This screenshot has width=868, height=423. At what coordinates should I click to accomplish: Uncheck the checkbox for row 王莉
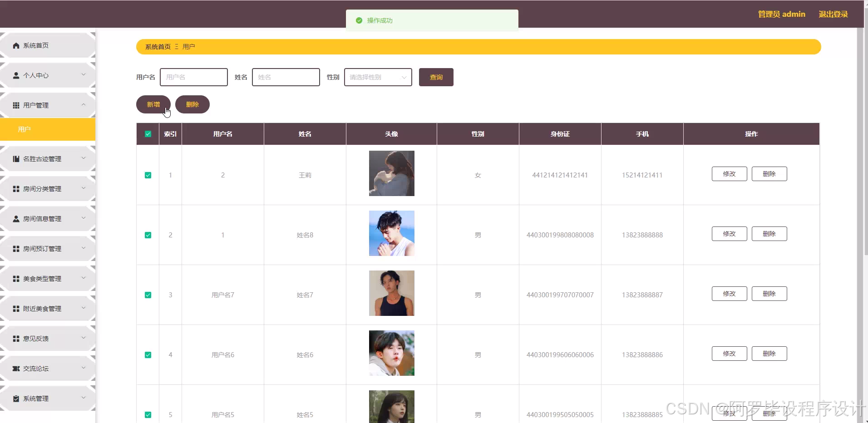pos(148,175)
